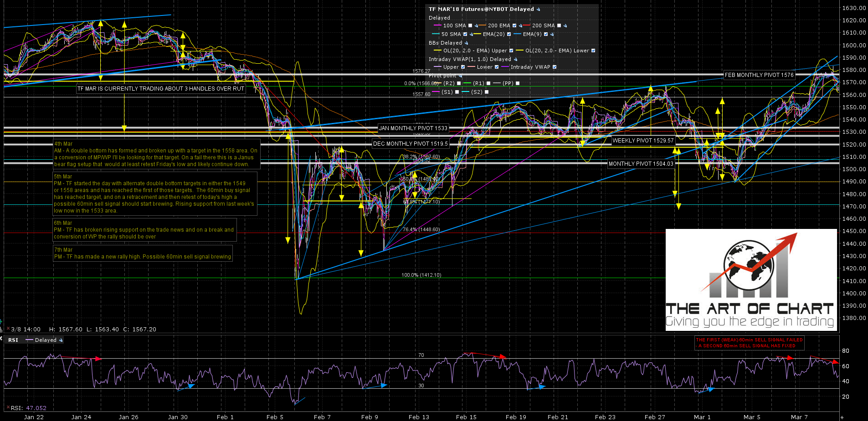Open Intraday VWAP study settings wrench
868x421 pixels.
tap(515, 60)
